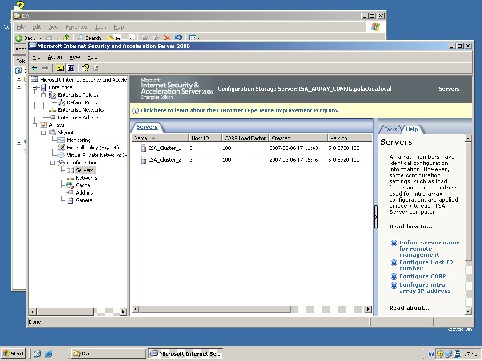The width and height of the screenshot is (482, 361).
Task: Click Configure Host ID number link
Action: click(x=426, y=265)
